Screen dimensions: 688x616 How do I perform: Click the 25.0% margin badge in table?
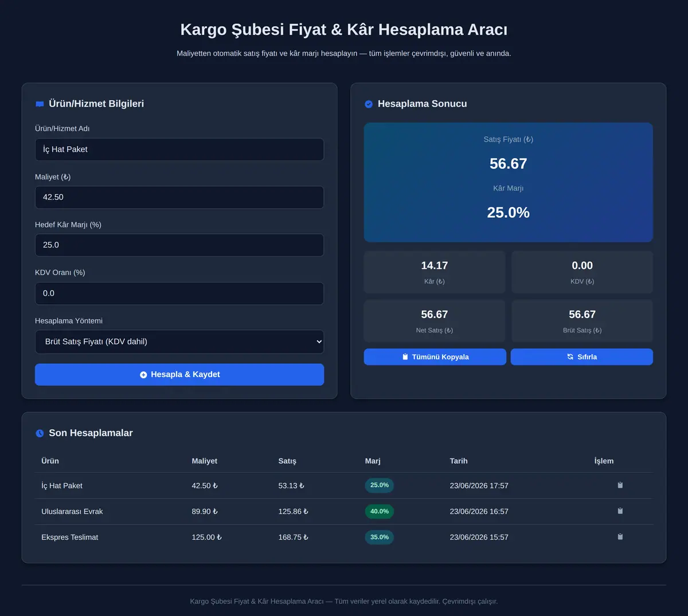[x=380, y=485]
